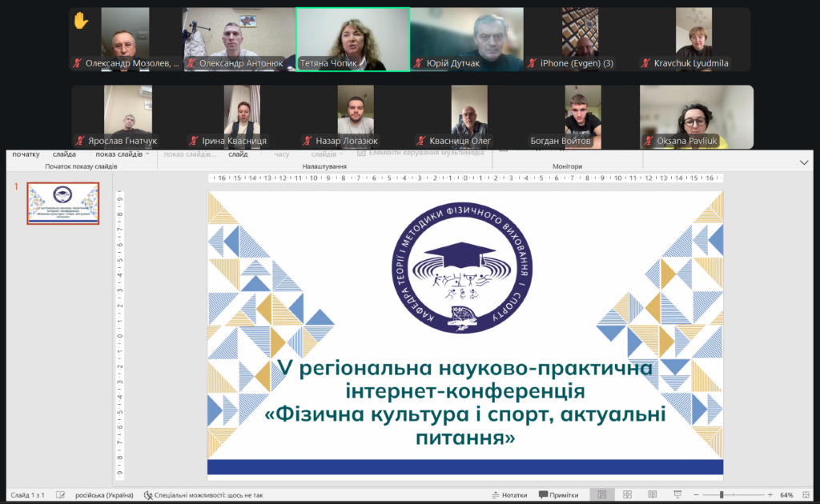Open 'показ слайдів' dropdown in ribbon
This screenshot has height=504, width=820.
pos(123,154)
